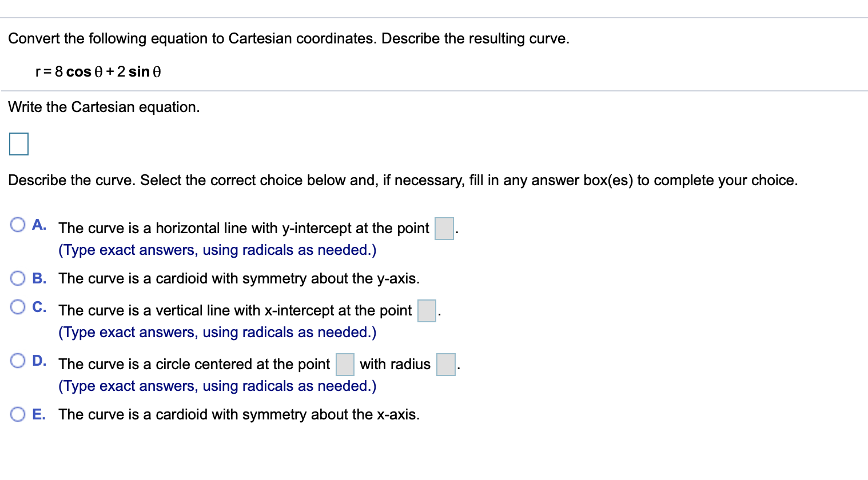
Task: Click the y-intercept point answer box
Action: tap(444, 229)
